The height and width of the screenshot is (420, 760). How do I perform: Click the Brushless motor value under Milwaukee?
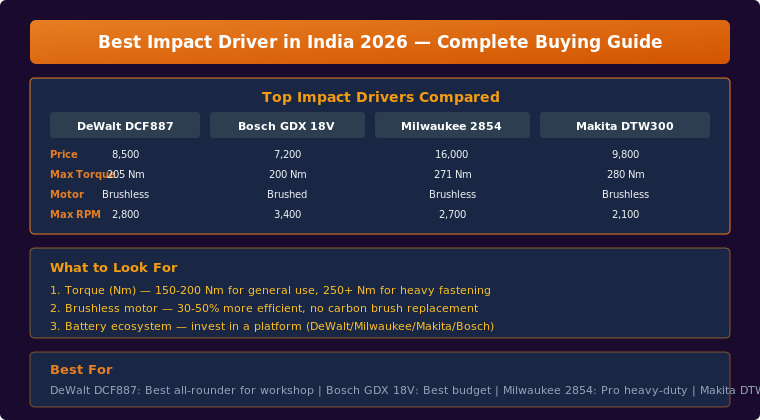click(452, 195)
